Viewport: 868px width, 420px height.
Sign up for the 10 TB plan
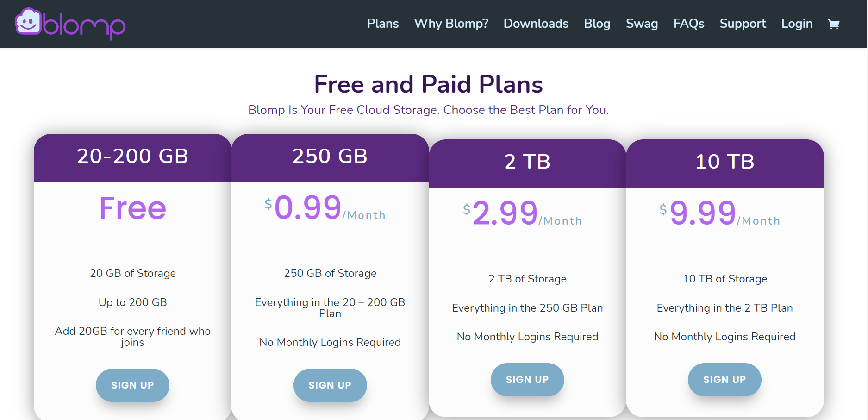(x=724, y=379)
